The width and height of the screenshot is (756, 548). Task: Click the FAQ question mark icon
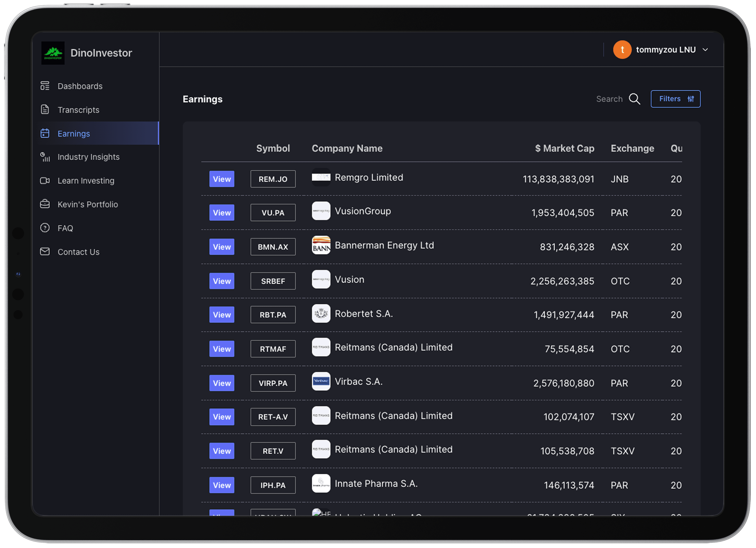tap(45, 228)
